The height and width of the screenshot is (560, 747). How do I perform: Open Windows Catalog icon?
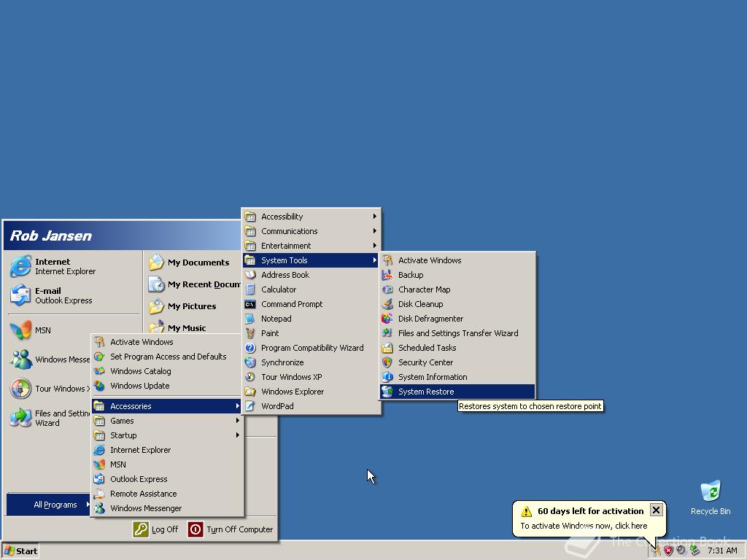pyautogui.click(x=99, y=371)
